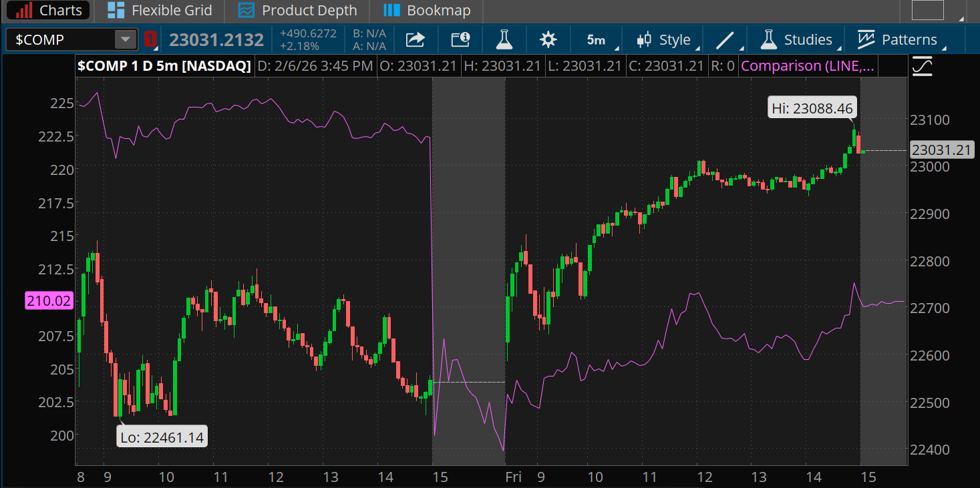Select the Product Depth tab
The image size is (980, 488).
click(x=296, y=11)
